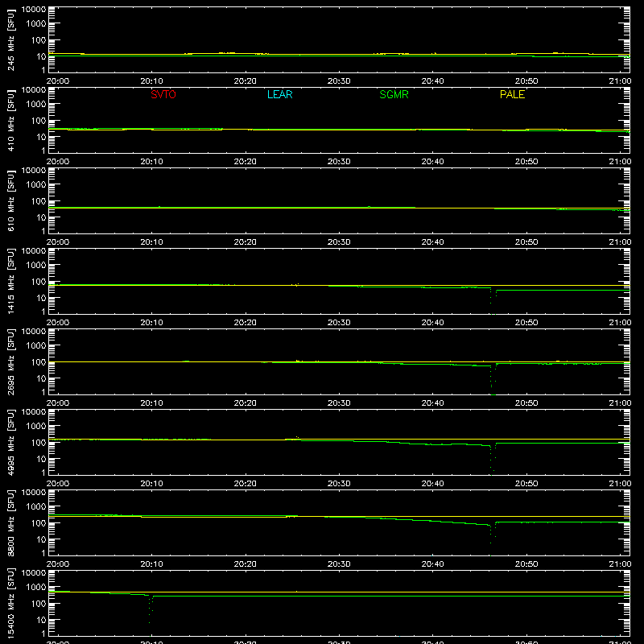
Task: Click the green SGMR dip in 15400 MHz plot
Action: [x=151, y=615]
